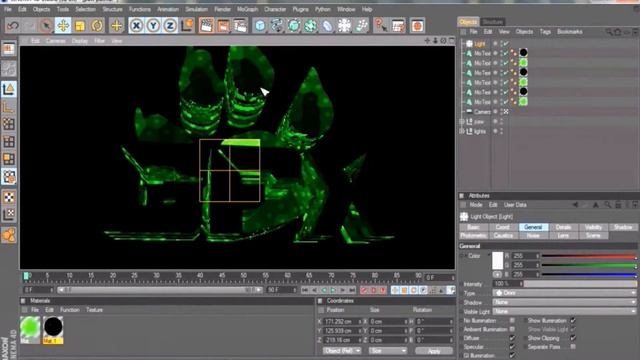Viewport: 640px width, 360px height.
Task: Select the green material thumbnail
Action: (x=30, y=327)
